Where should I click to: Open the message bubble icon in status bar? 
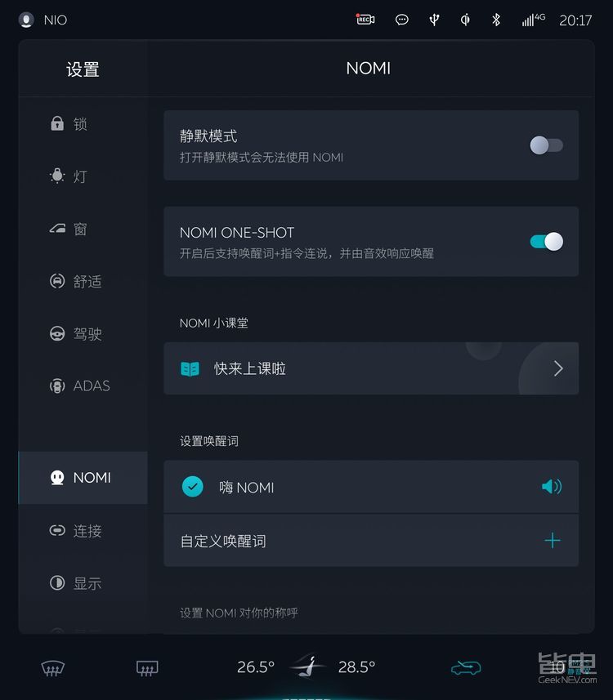point(402,20)
